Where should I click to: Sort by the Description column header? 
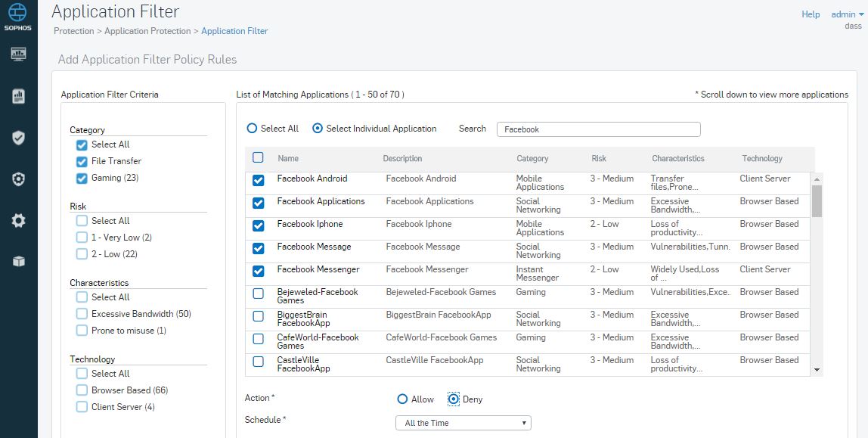(402, 158)
